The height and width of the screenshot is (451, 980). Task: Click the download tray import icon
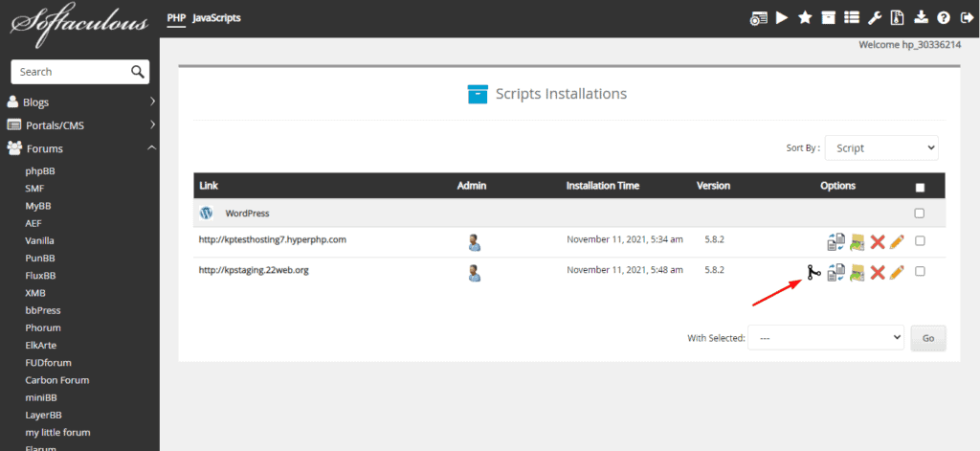click(x=921, y=18)
